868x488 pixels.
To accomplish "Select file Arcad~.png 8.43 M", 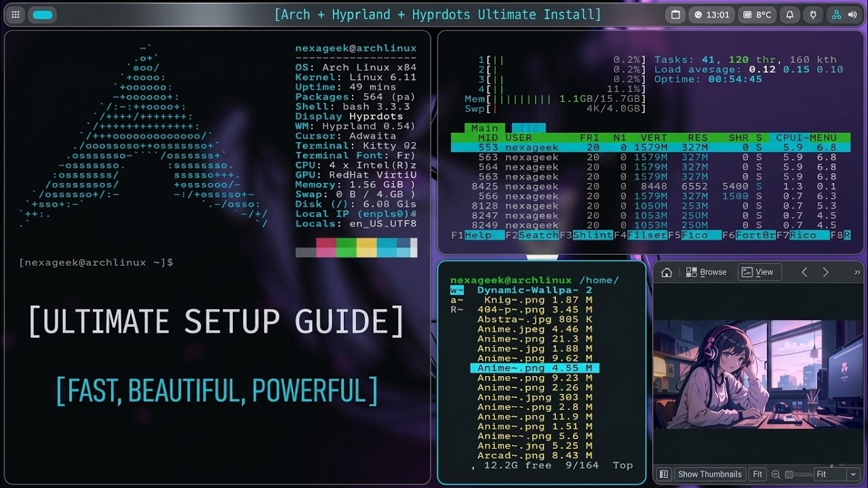I will click(x=534, y=455).
